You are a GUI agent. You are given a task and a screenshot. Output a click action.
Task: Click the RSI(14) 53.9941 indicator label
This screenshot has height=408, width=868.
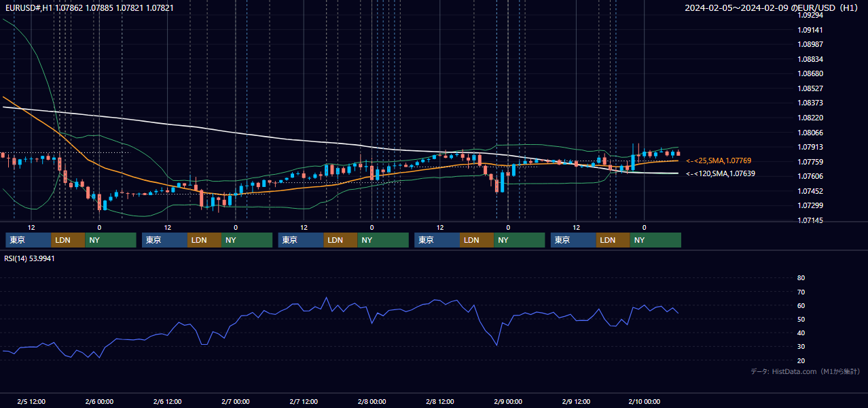pos(30,258)
